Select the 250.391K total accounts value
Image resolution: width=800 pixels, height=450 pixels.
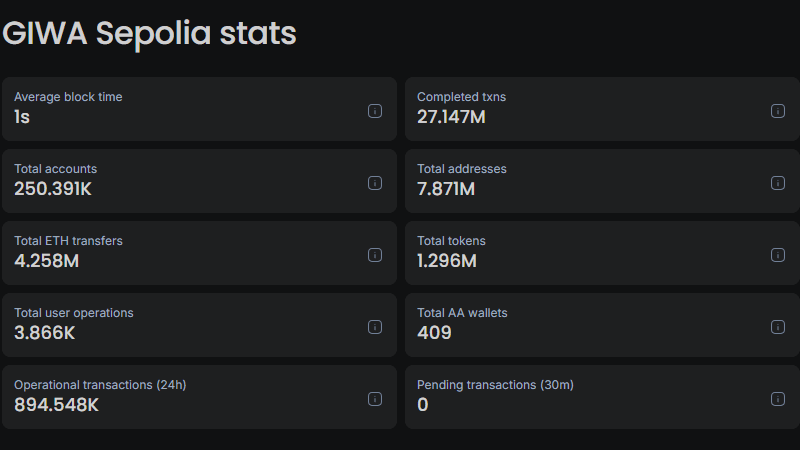point(53,189)
